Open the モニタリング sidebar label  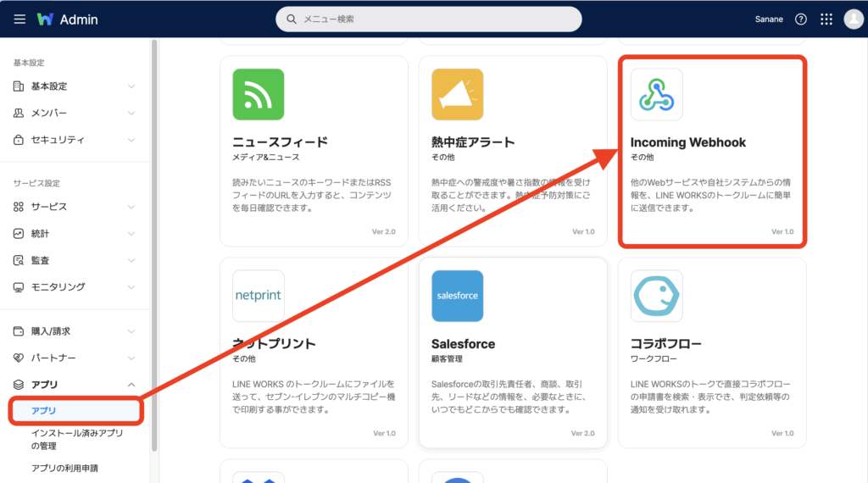point(58,287)
